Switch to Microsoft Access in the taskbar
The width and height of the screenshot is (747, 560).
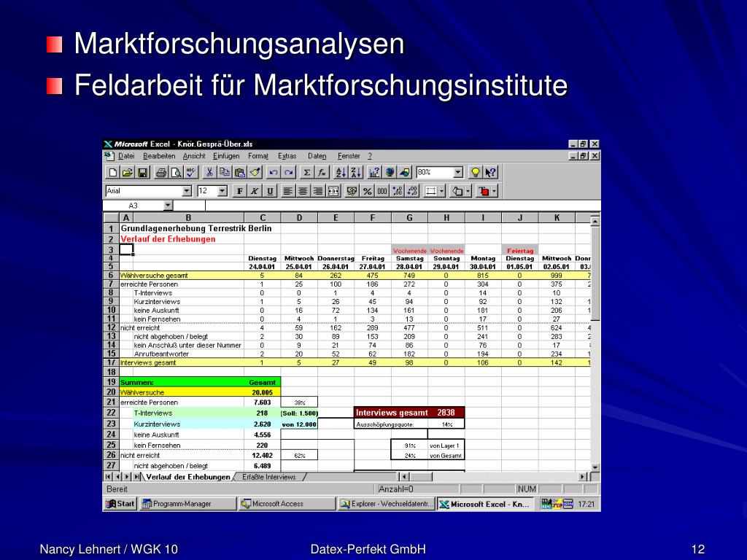tap(287, 504)
